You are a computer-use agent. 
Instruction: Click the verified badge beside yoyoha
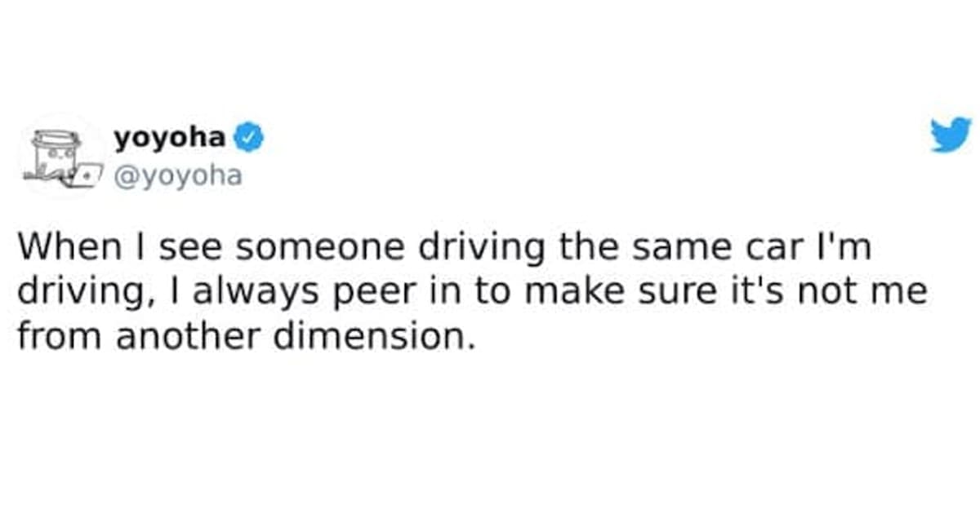tap(249, 139)
